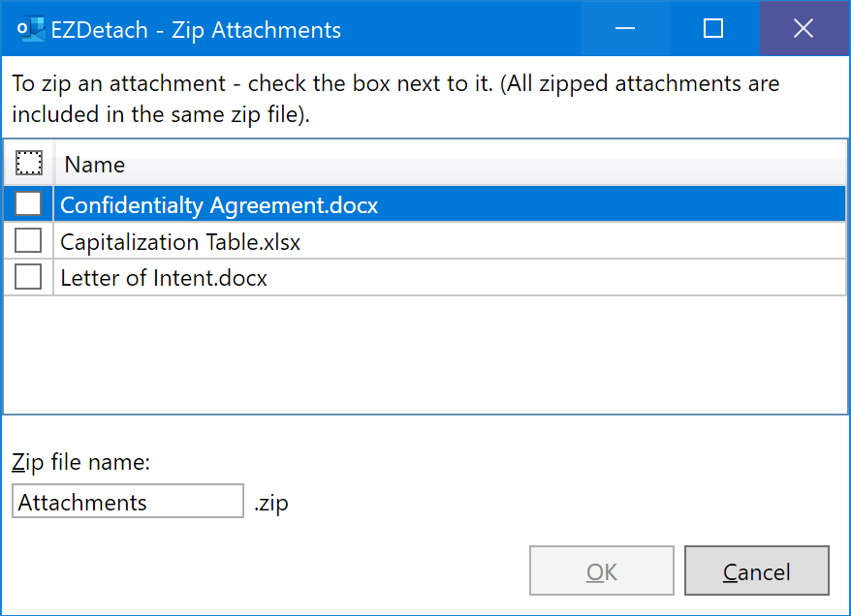Minimize the Zip Attachments dialog

625,28
